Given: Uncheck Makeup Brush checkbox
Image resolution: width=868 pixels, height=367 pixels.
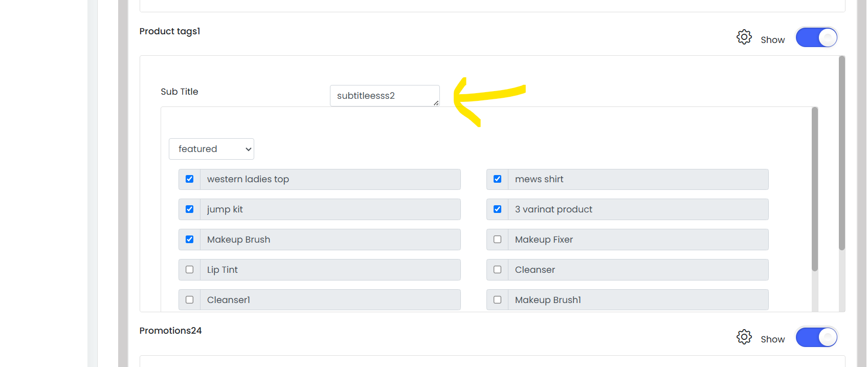Looking at the screenshot, I should [189, 240].
